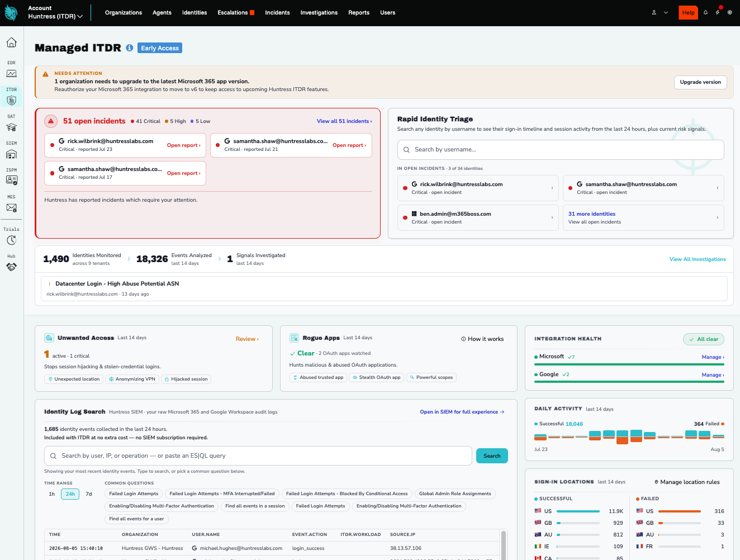The width and height of the screenshot is (740, 560).
Task: Toggle the Anonymizing VPN chip
Action: tap(132, 379)
